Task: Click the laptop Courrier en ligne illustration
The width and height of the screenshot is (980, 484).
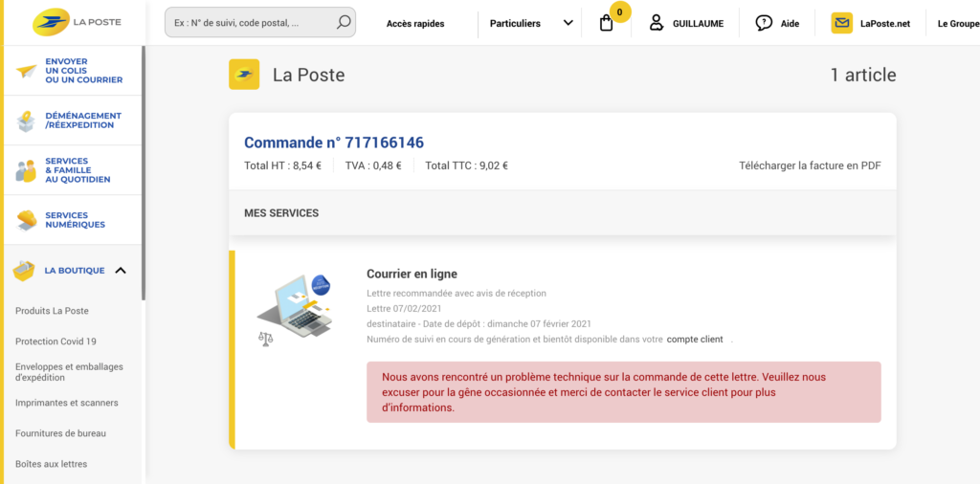Action: (x=294, y=305)
